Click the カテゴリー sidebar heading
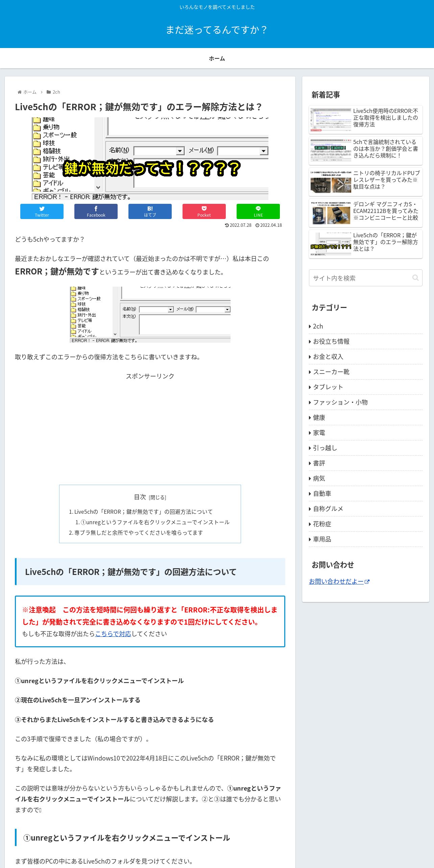 click(329, 308)
